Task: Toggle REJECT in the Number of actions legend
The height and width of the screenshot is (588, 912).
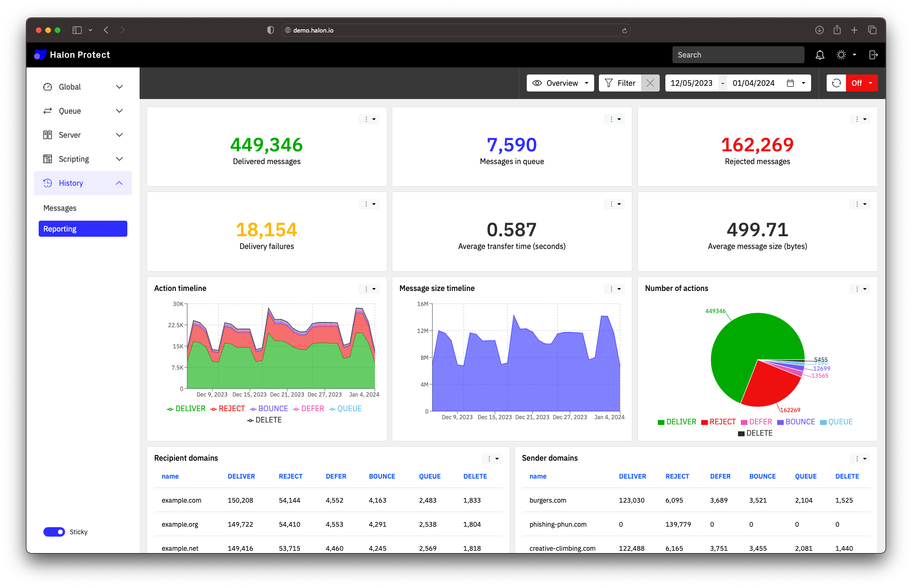Action: point(718,422)
